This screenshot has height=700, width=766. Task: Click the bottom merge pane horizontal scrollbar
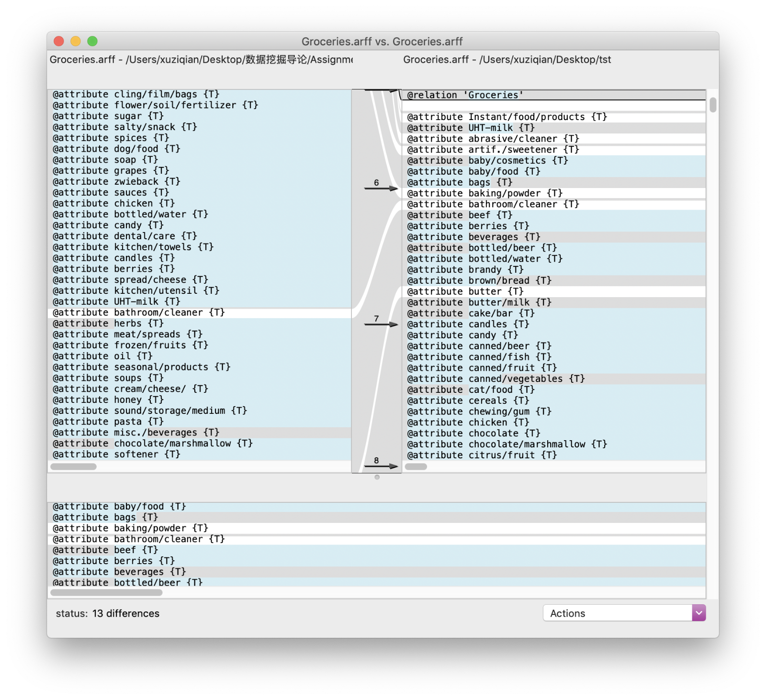point(106,592)
